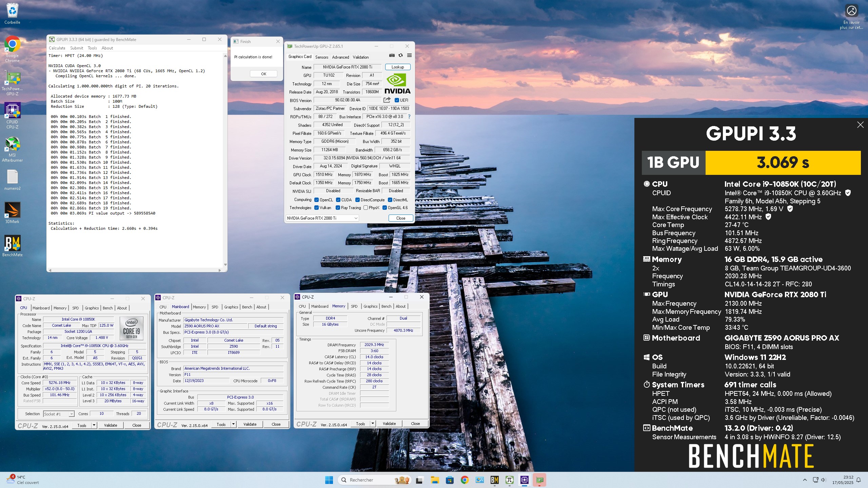
Task: Click the GPUPI horizontal scrollbar right arrow
Action: (x=220, y=270)
